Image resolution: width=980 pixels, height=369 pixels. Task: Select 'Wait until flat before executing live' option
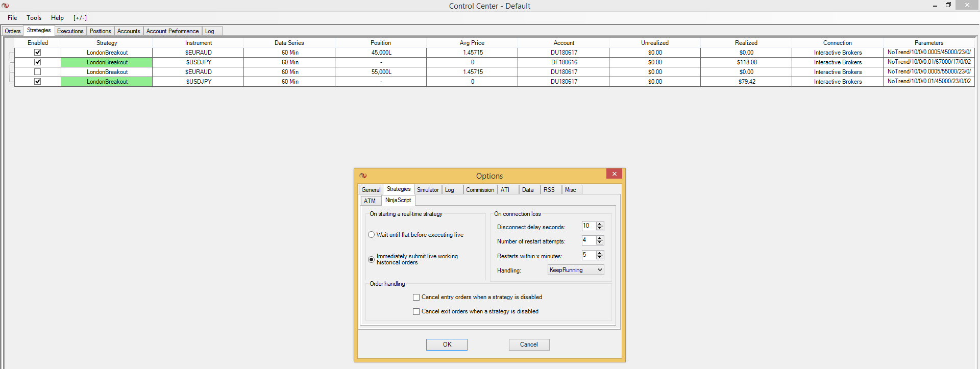click(371, 235)
